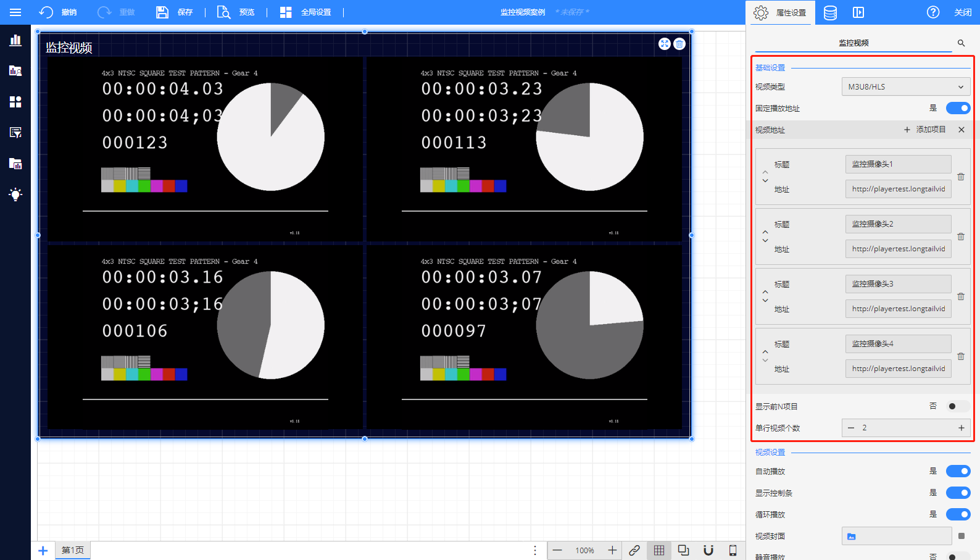
Task: Disable the 自动播放 switch
Action: coord(958,471)
